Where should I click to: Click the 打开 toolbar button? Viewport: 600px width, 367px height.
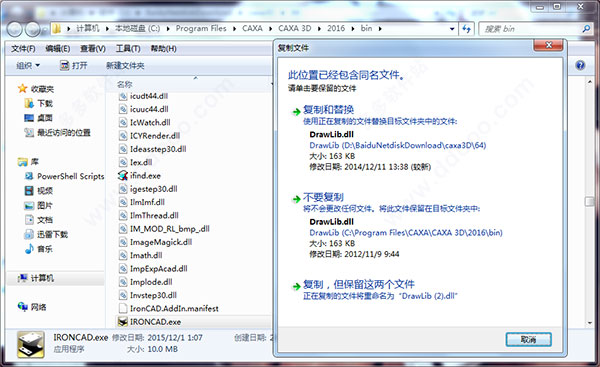coord(74,65)
